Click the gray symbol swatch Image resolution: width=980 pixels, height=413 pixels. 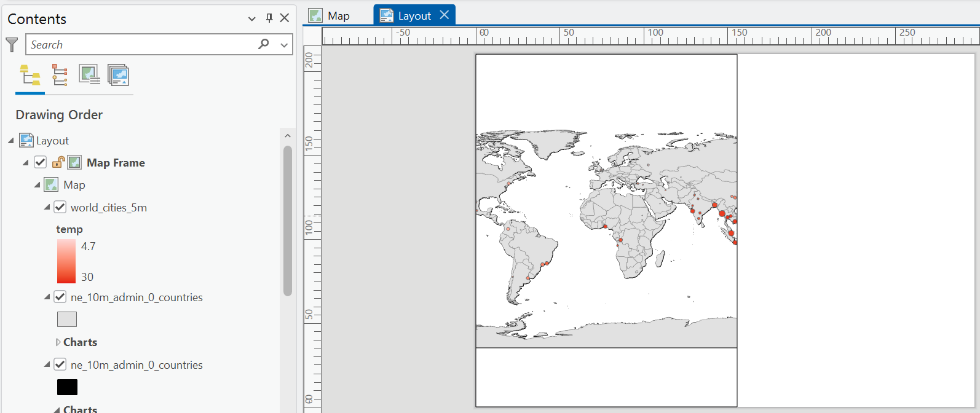pos(67,320)
